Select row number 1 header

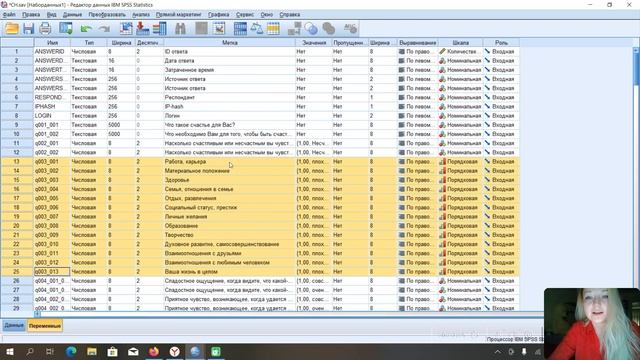17,51
